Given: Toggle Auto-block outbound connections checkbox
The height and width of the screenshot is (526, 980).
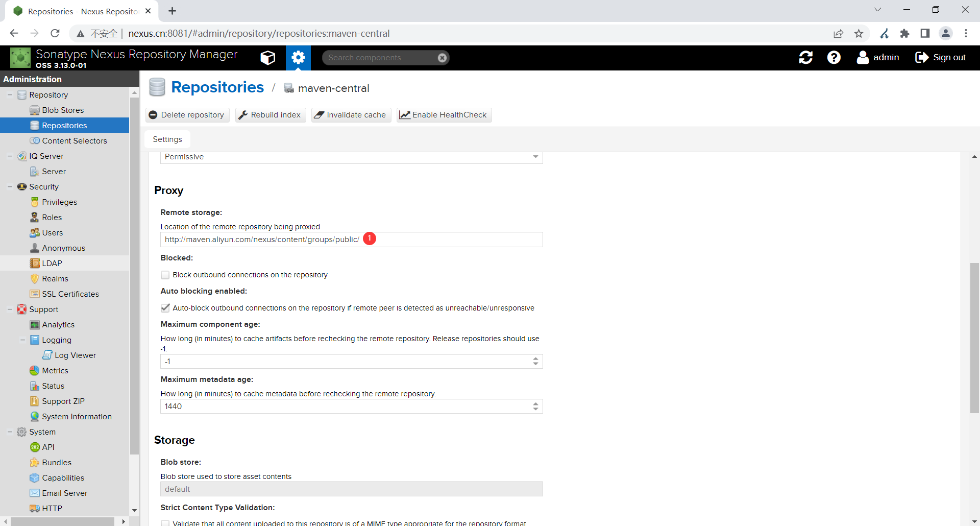Looking at the screenshot, I should coord(165,308).
